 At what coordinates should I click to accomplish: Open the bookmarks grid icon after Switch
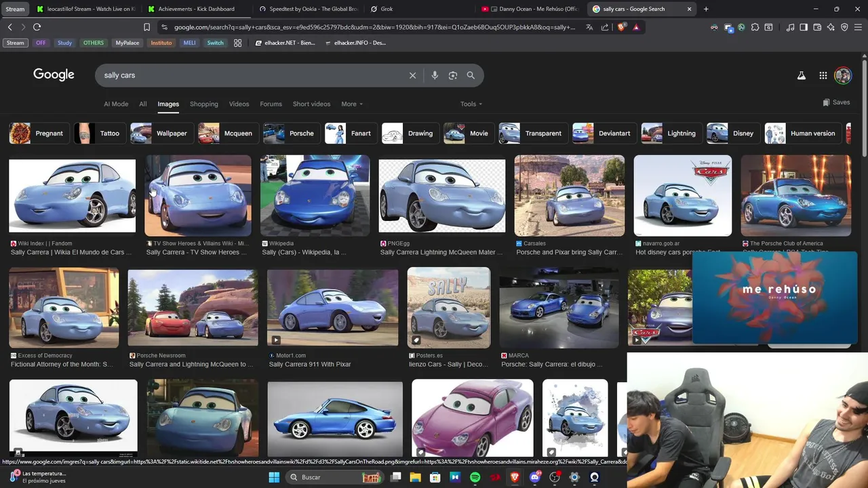(x=237, y=43)
